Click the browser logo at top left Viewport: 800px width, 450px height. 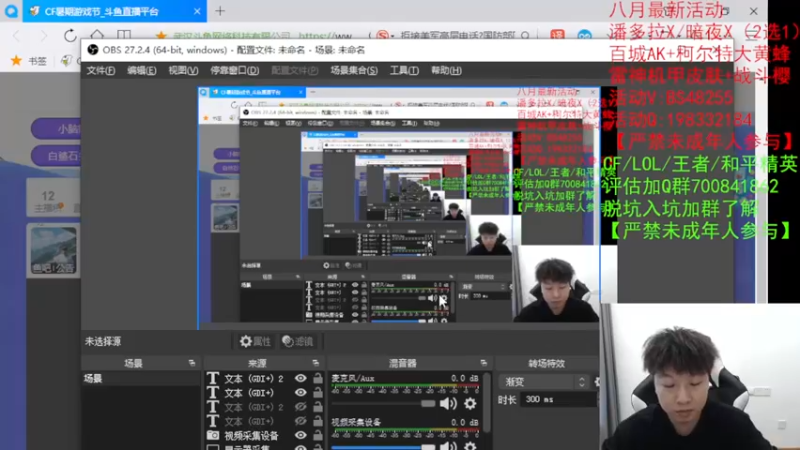click(x=11, y=11)
